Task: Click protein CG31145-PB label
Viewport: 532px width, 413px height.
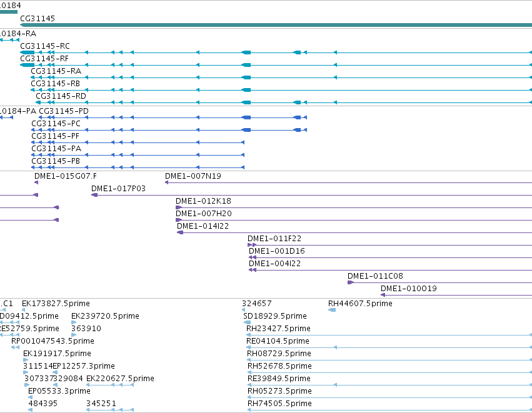Action: tap(56, 161)
